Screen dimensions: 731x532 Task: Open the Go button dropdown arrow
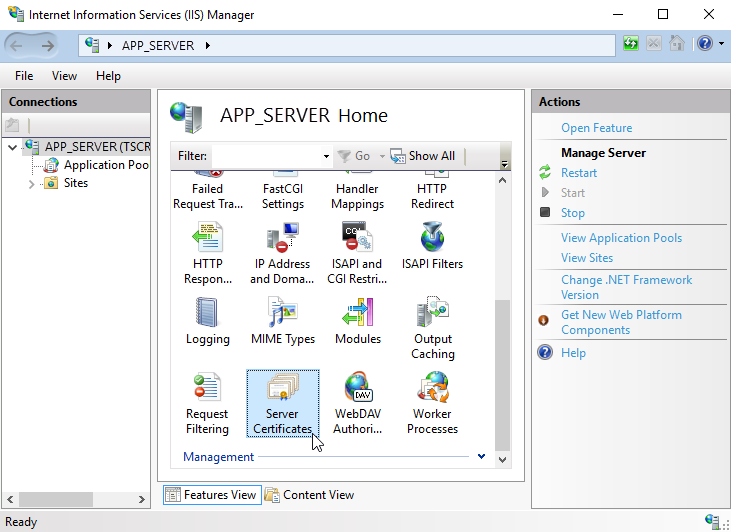click(x=382, y=156)
